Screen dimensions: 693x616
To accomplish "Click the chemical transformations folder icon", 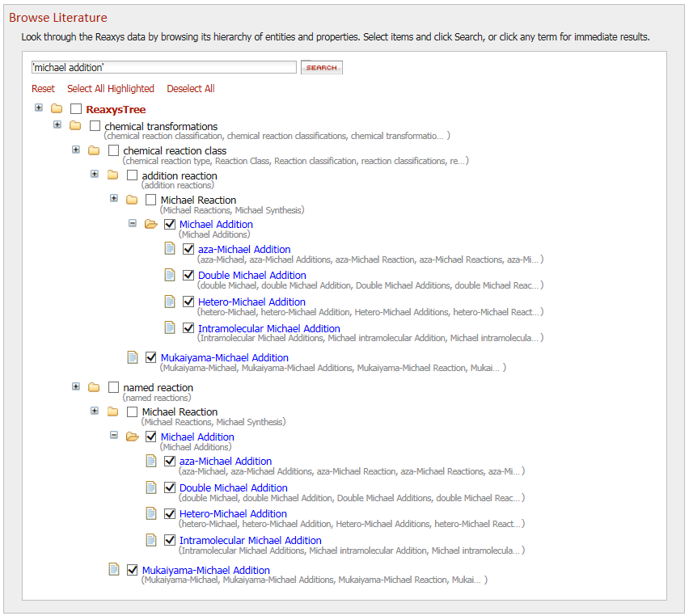I will (75, 125).
